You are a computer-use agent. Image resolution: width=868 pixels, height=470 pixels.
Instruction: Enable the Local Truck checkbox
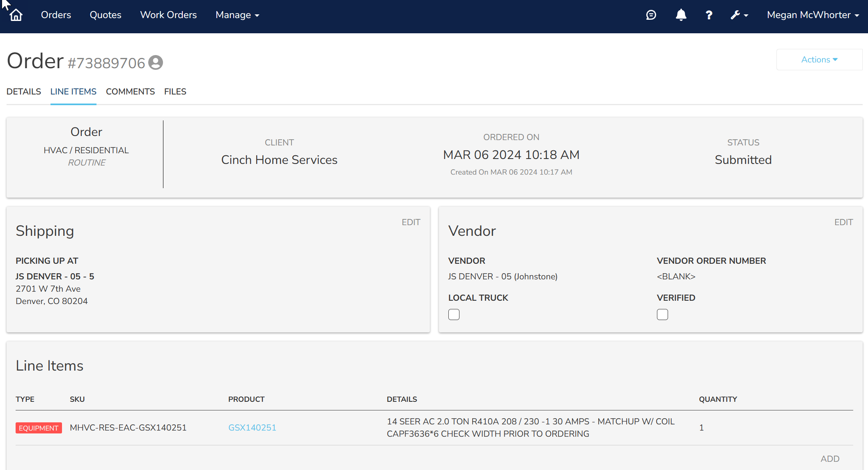point(454,314)
